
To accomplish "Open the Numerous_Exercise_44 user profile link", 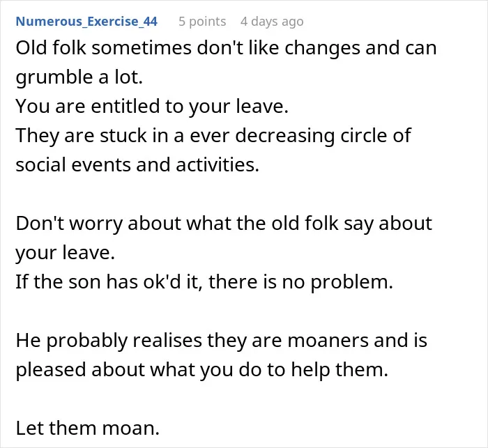I will pyautogui.click(x=86, y=22).
